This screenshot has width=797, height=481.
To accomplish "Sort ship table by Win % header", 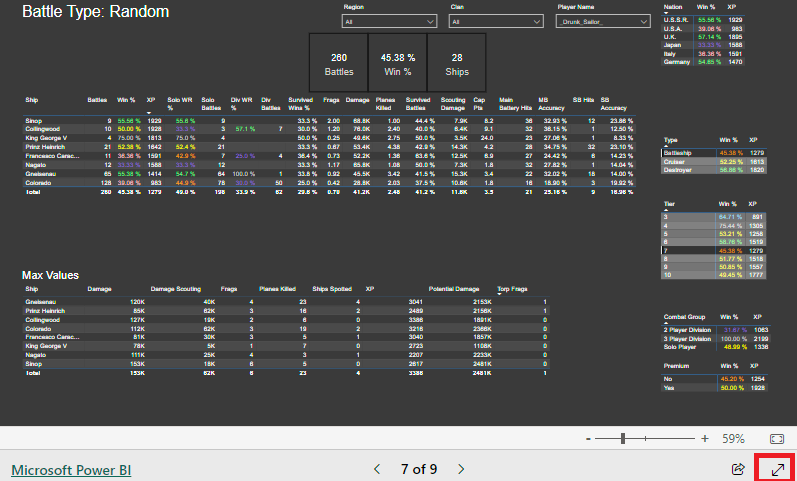I will tap(127, 101).
